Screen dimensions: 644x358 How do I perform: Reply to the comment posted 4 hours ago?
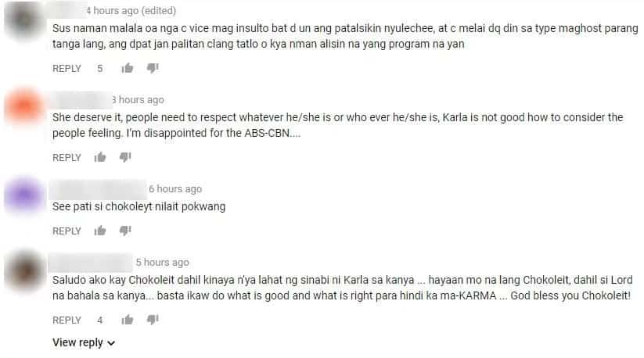(x=67, y=69)
